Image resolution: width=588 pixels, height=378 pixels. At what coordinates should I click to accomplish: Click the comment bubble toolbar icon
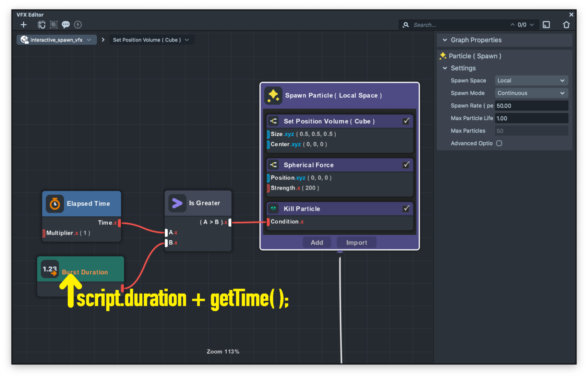(66, 25)
